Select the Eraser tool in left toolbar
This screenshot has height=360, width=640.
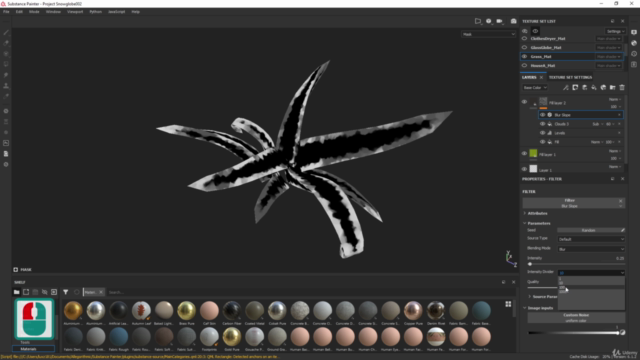(x=6, y=43)
